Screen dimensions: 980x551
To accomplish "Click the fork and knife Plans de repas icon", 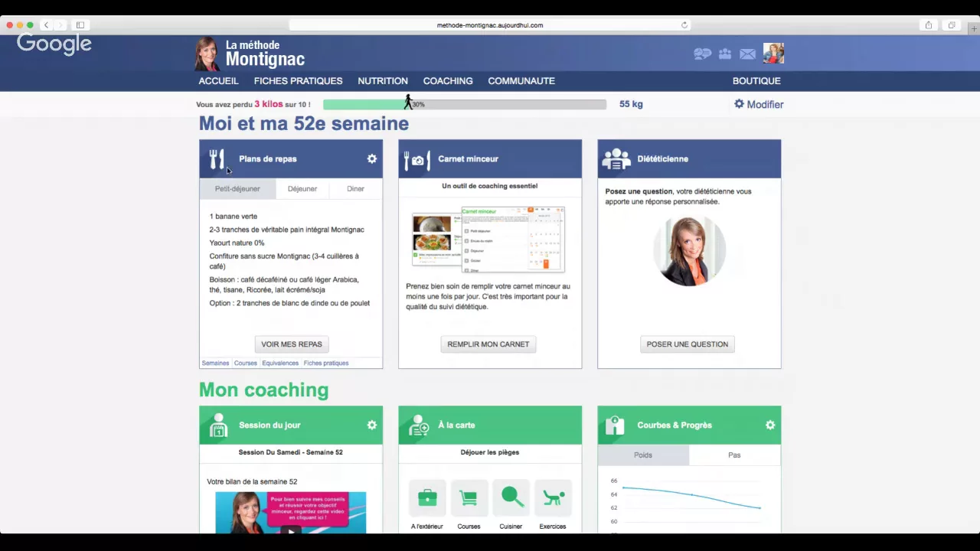I will (x=217, y=158).
